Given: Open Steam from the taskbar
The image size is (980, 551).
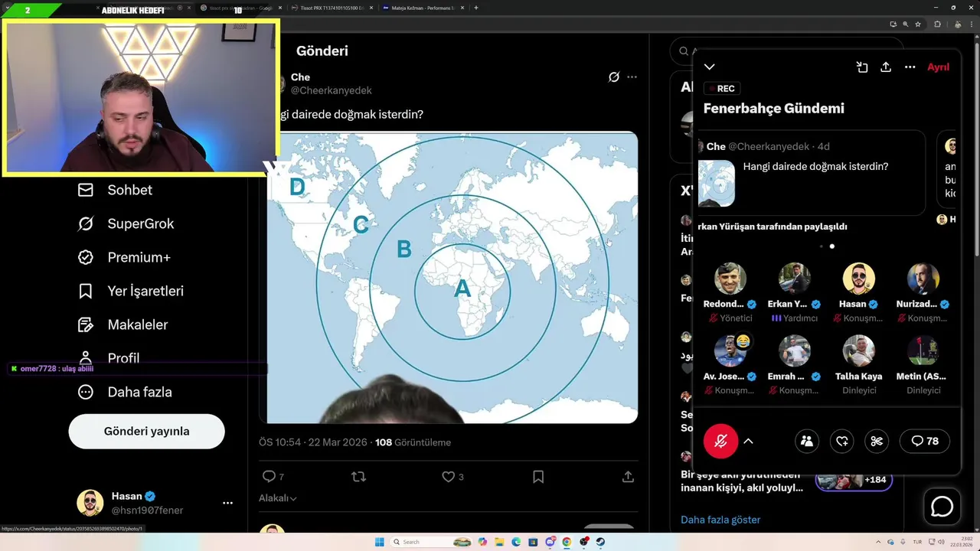Looking at the screenshot, I should tap(600, 542).
